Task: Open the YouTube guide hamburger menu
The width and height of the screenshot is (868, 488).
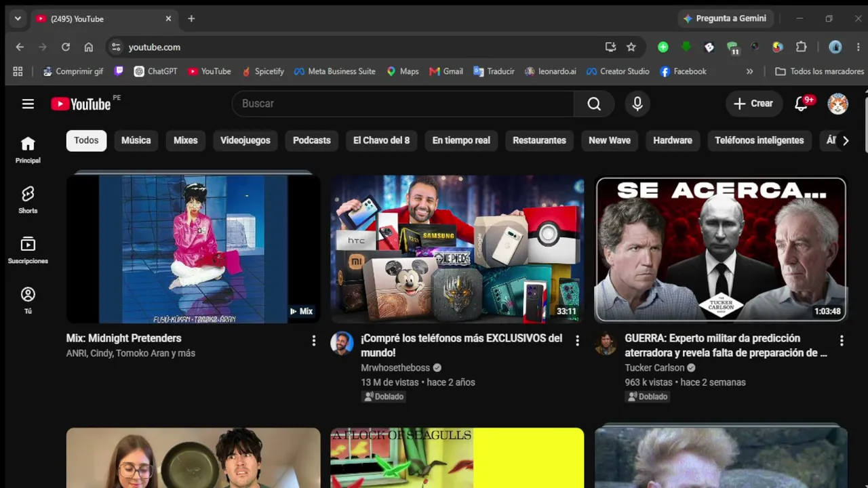Action: (x=28, y=104)
